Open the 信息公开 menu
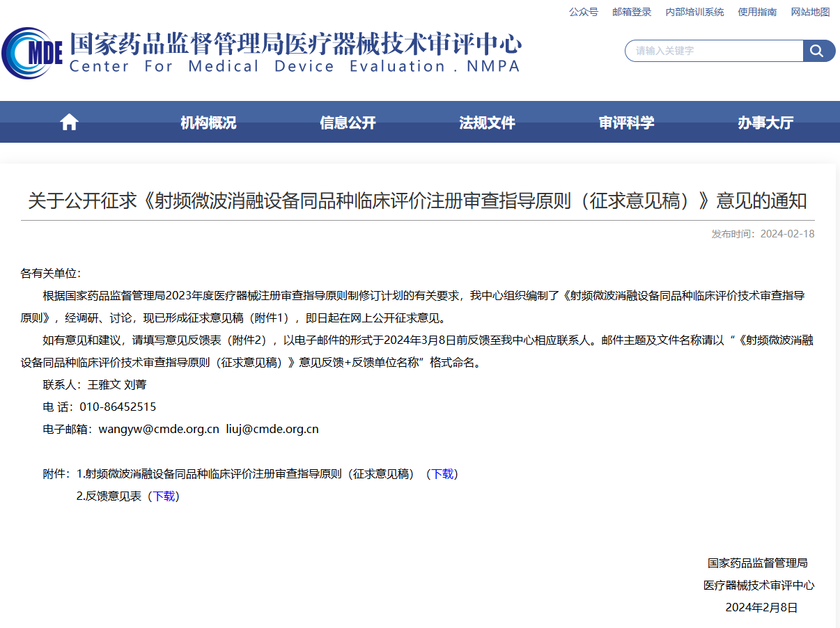840x628 pixels. tap(348, 123)
